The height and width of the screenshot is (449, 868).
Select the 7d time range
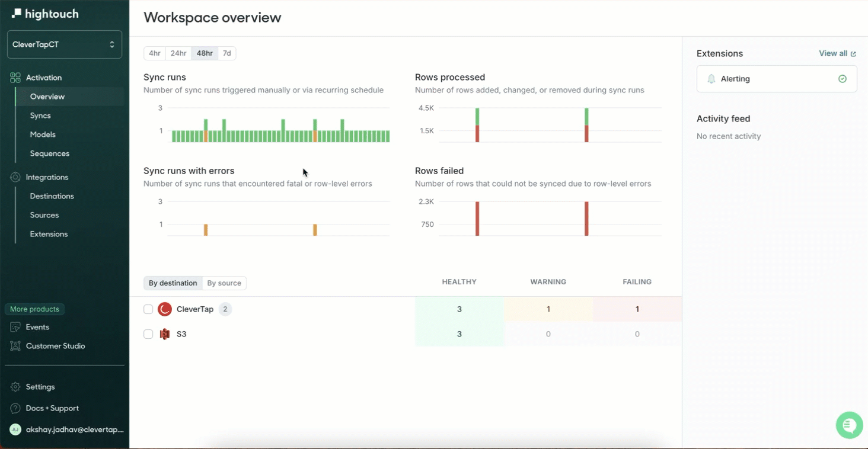226,53
